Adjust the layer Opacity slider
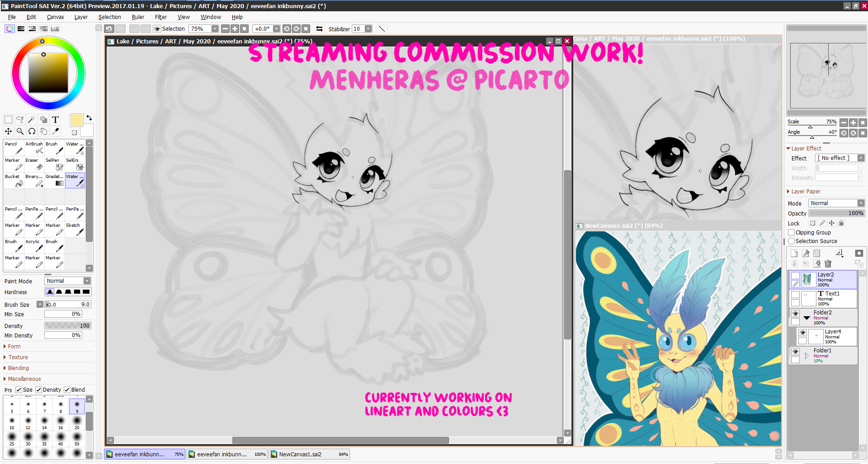The image size is (868, 464). pyautogui.click(x=836, y=213)
